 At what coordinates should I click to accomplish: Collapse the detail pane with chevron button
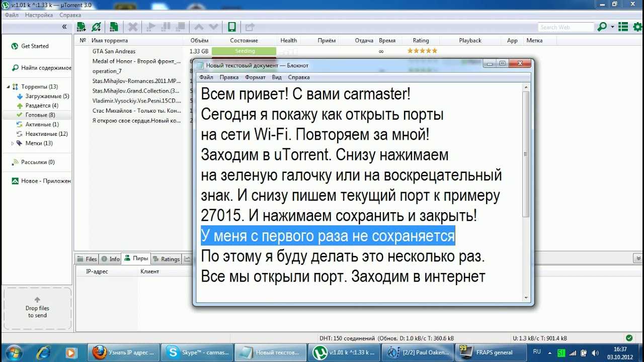(x=637, y=258)
